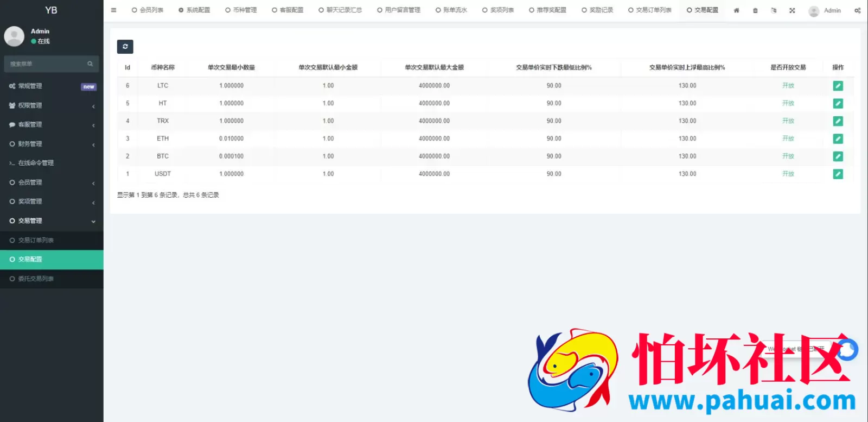The image size is (868, 422).
Task: Click the 单次交易最小数量 column header
Action: [232, 67]
